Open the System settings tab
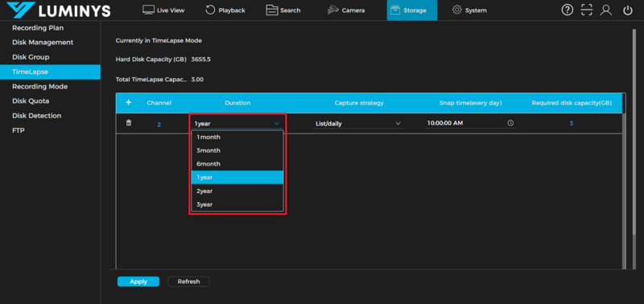Image resolution: width=644 pixels, height=304 pixels. tap(469, 10)
